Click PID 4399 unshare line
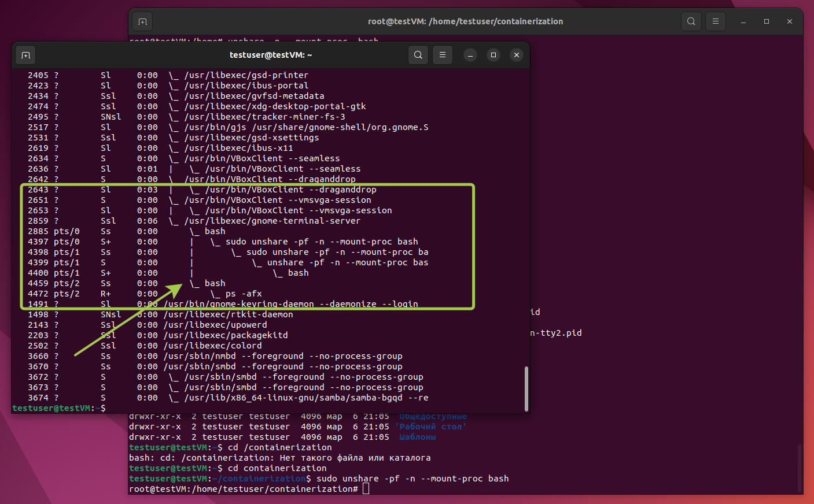The height and width of the screenshot is (504, 814). tap(228, 262)
